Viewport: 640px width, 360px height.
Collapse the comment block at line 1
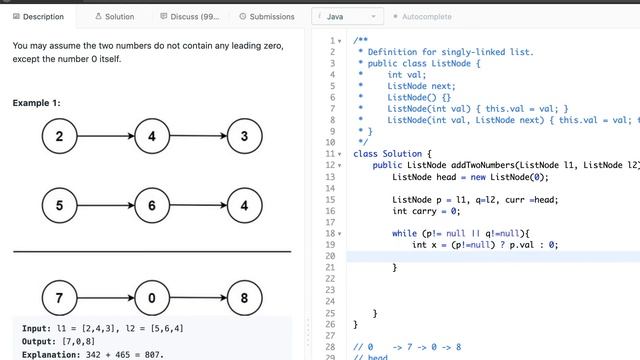point(340,41)
